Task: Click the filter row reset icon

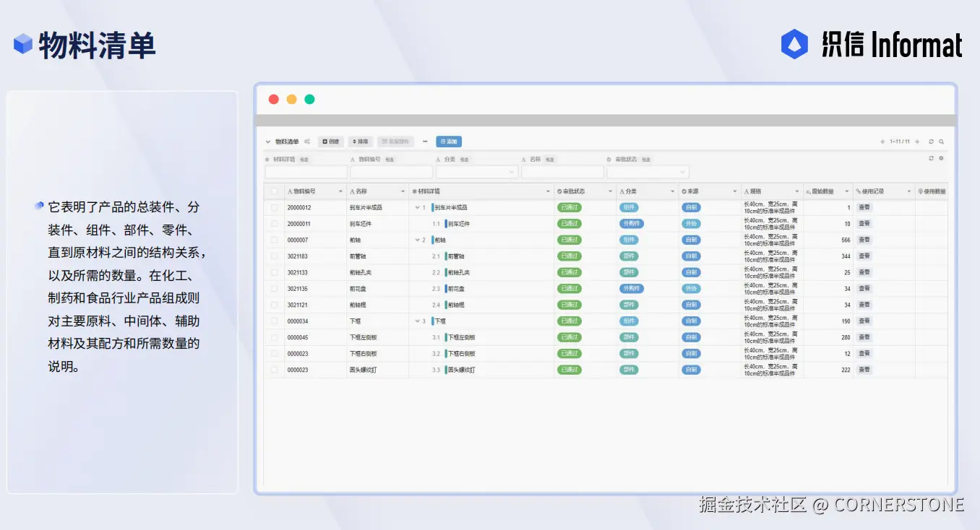Action: point(931,158)
